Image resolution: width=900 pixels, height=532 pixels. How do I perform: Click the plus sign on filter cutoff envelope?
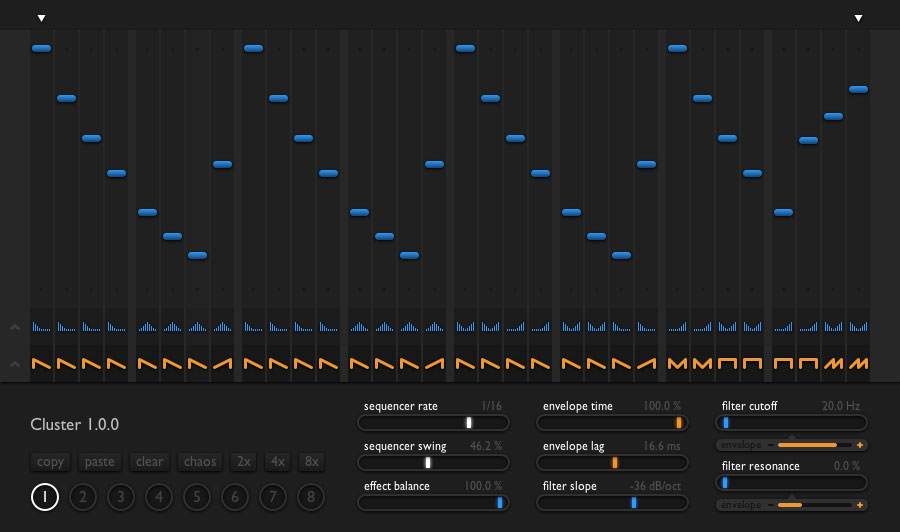tap(860, 445)
